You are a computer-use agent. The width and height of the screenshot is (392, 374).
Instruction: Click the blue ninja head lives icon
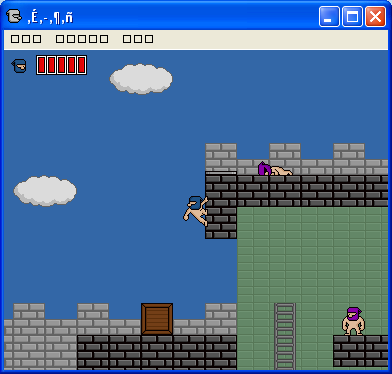[19, 66]
